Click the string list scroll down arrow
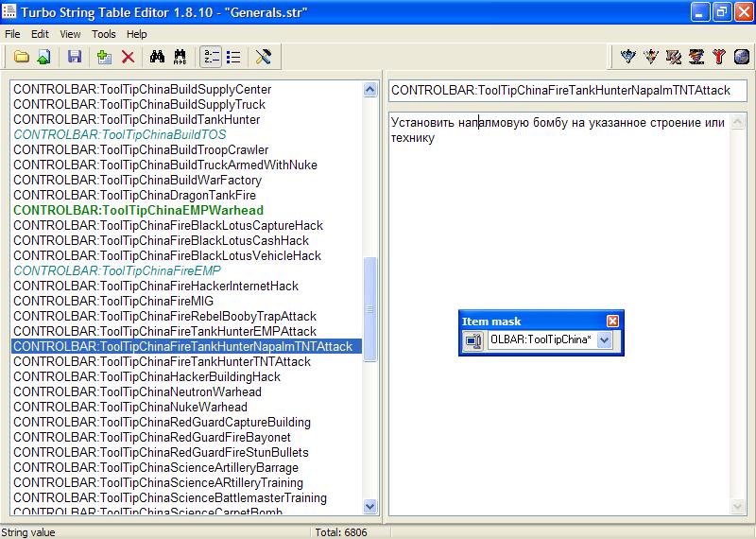 (x=369, y=506)
